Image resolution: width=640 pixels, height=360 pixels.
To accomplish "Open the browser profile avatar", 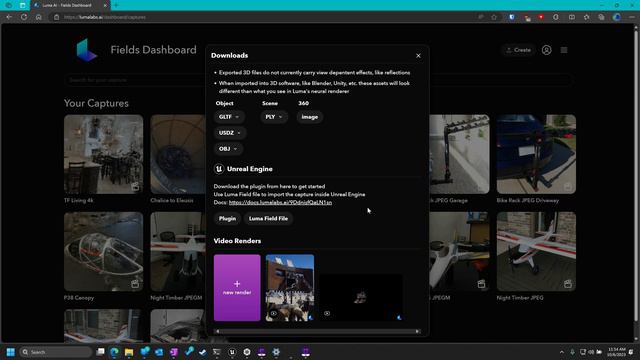I will point(617,17).
